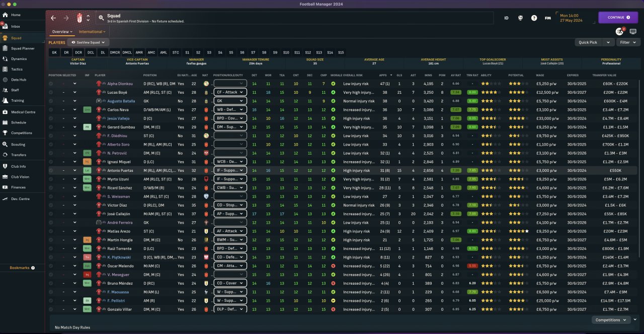Open the International tab menu
Image resolution: width=644 pixels, height=334 pixels.
pos(93,32)
